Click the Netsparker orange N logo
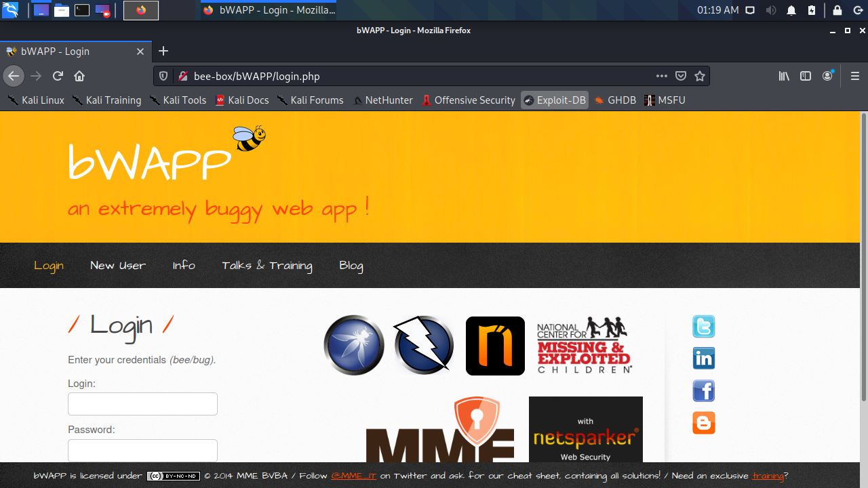 (x=495, y=346)
